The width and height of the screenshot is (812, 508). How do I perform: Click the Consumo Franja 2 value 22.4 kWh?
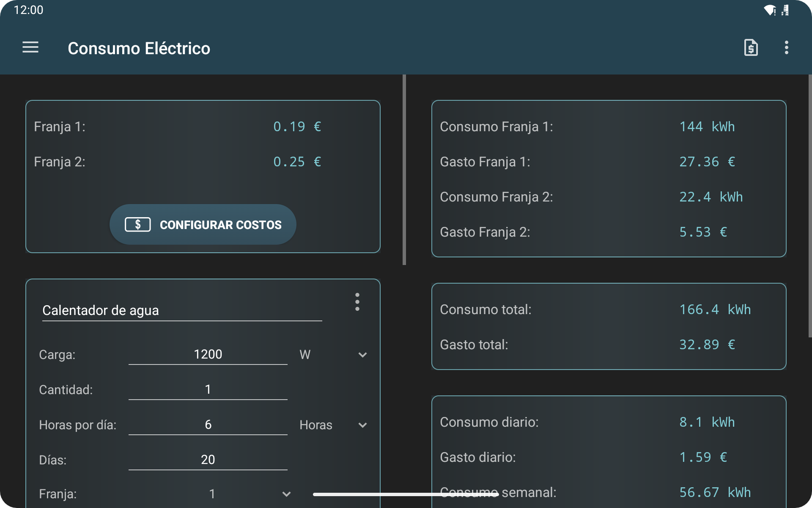711,197
